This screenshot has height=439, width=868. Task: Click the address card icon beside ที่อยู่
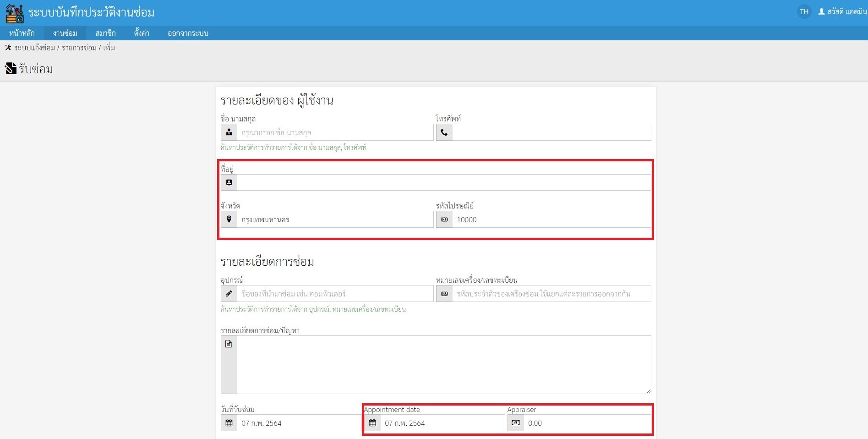tap(229, 182)
